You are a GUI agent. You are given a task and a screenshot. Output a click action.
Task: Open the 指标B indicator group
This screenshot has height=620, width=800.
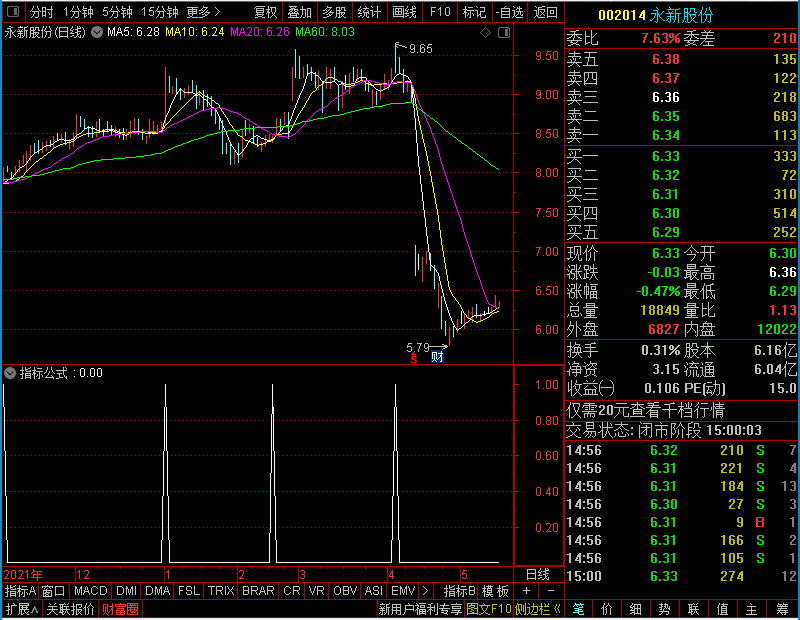point(460,591)
